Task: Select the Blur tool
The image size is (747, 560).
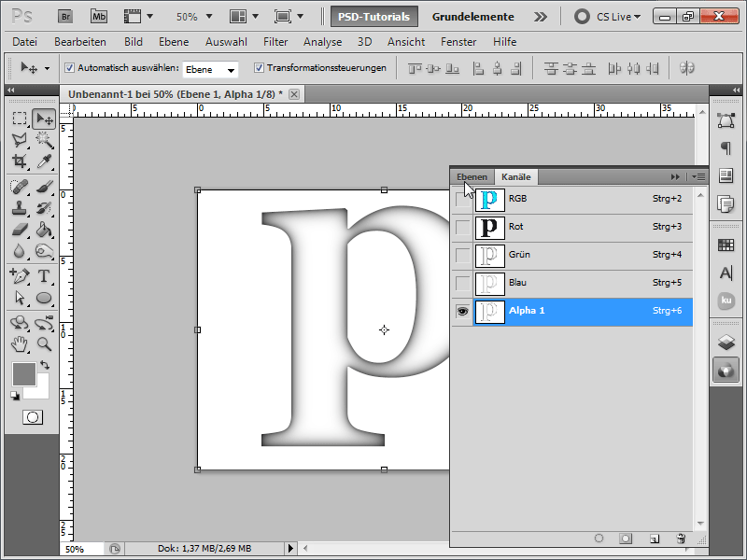Action: 20,251
